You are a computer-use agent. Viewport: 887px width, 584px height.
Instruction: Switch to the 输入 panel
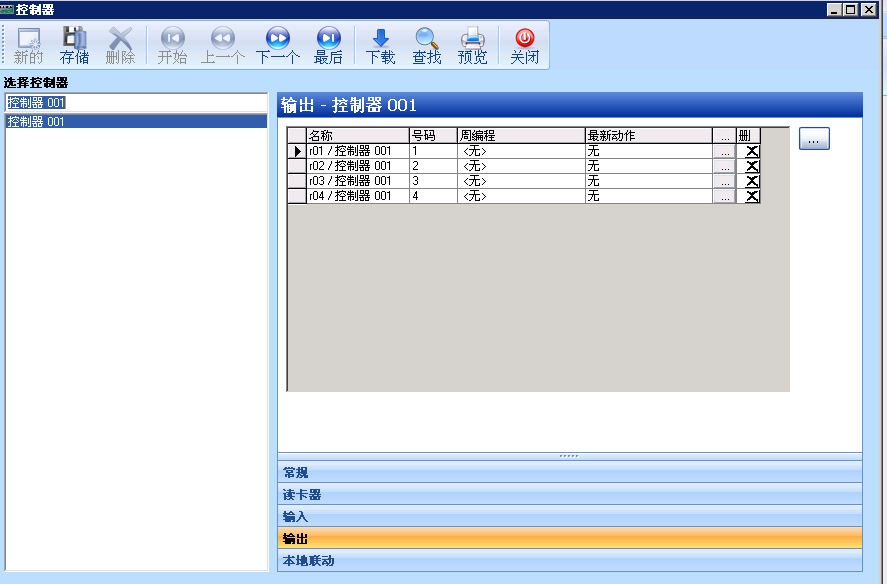[570, 516]
